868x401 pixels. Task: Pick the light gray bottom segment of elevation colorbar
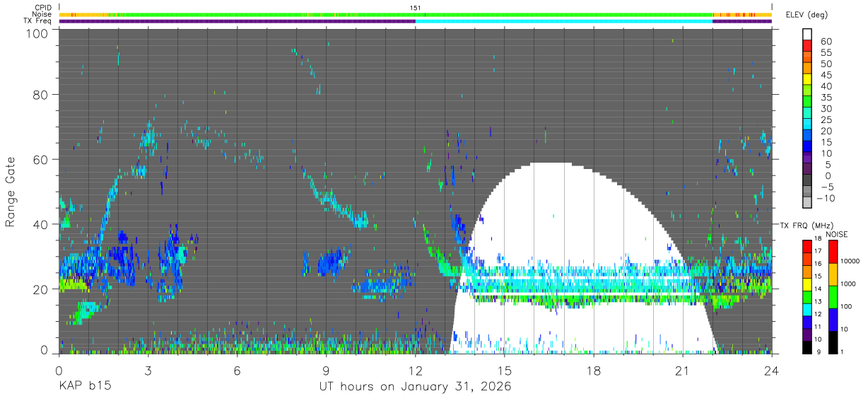coord(807,204)
